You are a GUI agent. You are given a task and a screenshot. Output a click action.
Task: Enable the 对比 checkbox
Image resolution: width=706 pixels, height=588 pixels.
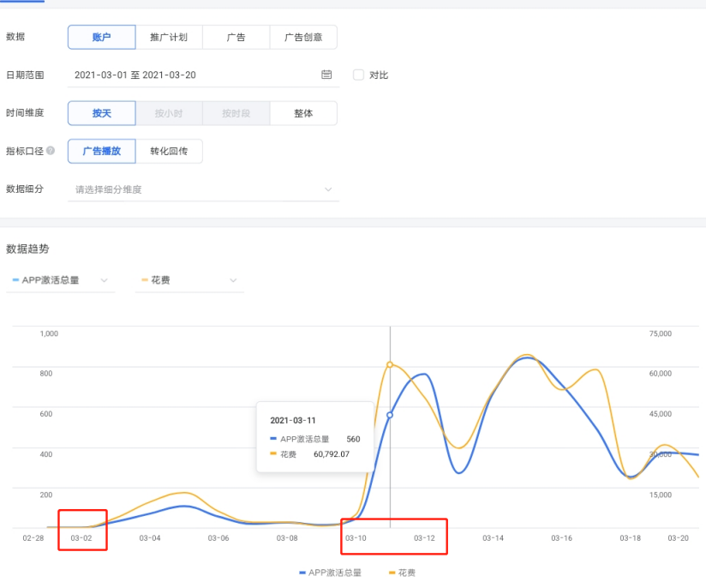pos(358,75)
